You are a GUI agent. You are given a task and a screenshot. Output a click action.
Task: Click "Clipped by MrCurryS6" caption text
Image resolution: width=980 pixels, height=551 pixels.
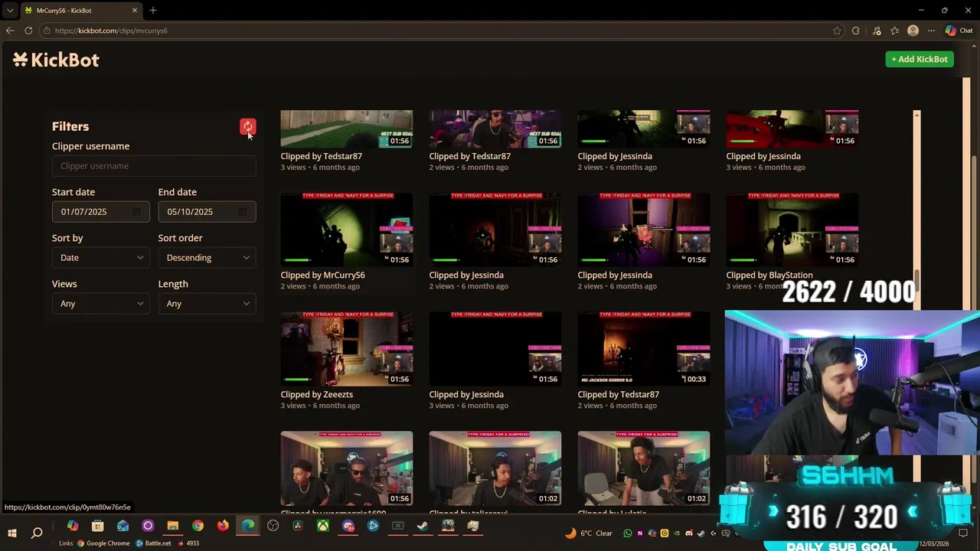pyautogui.click(x=322, y=275)
